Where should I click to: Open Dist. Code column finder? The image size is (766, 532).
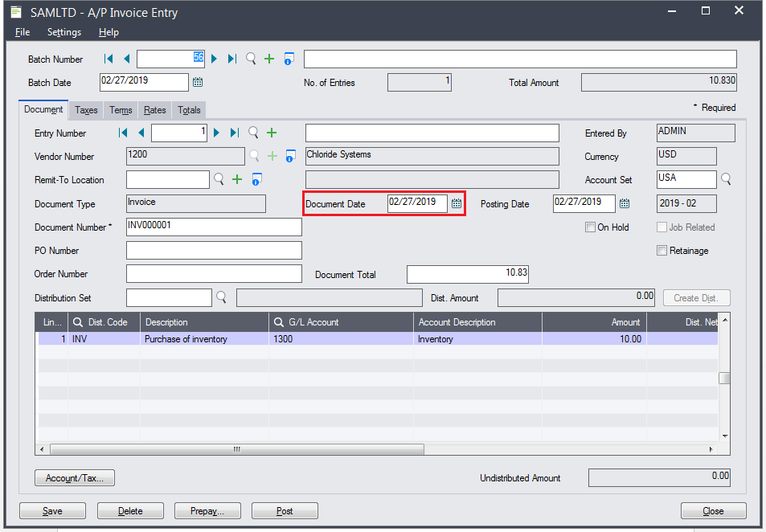[78, 322]
